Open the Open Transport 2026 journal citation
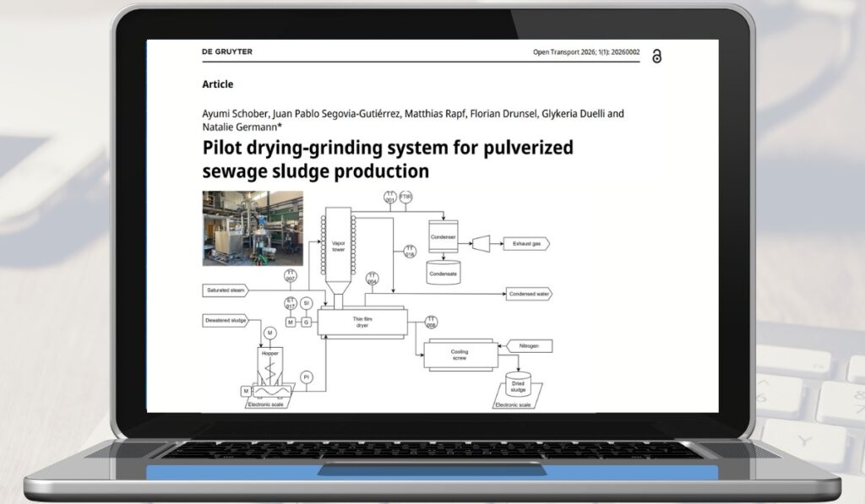Screen dimensions: 865x504 pos(585,53)
